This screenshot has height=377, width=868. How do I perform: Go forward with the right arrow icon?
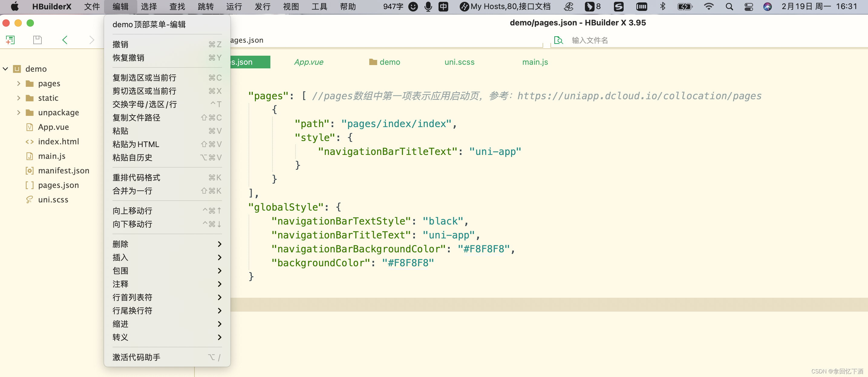92,40
